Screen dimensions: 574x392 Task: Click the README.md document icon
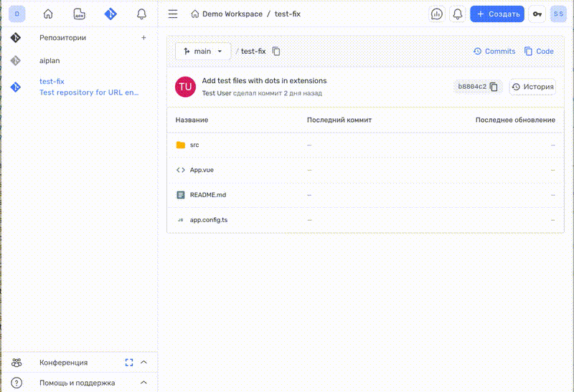[x=181, y=195]
